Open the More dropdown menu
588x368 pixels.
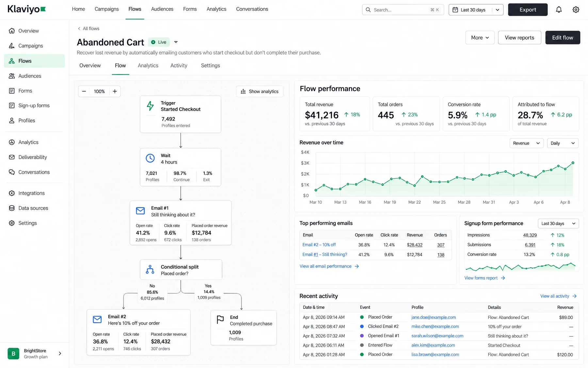coord(480,38)
